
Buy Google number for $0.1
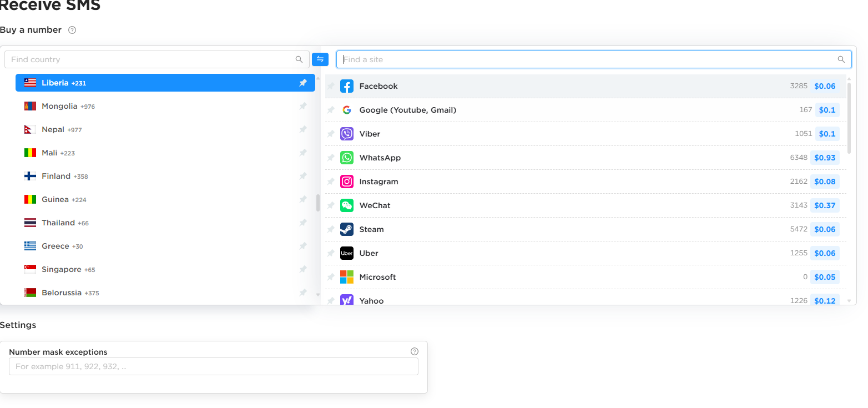[x=827, y=110]
